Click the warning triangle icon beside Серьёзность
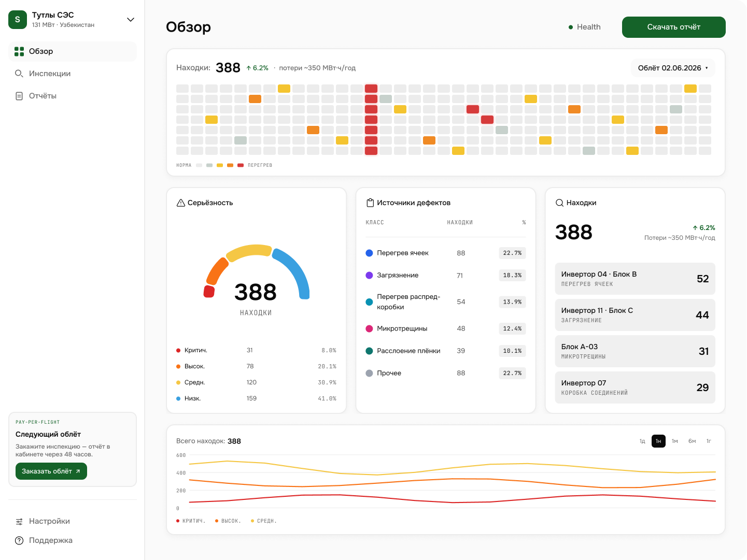Screen dimensions: 747x560 coord(181,203)
